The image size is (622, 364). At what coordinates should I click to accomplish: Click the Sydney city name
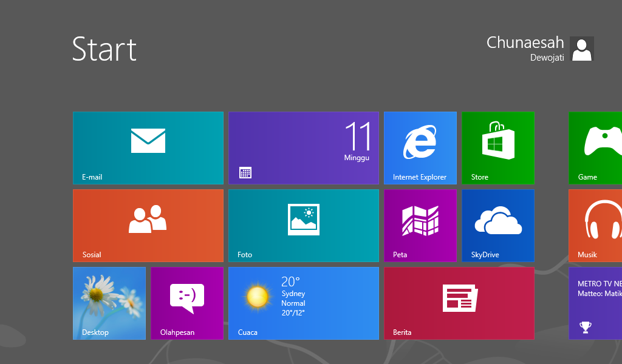293,294
